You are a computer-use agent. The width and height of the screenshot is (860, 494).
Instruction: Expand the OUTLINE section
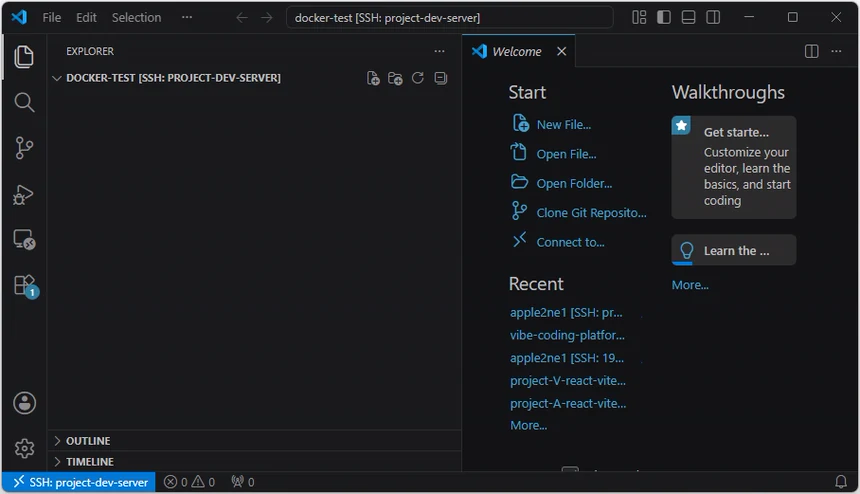coord(255,441)
